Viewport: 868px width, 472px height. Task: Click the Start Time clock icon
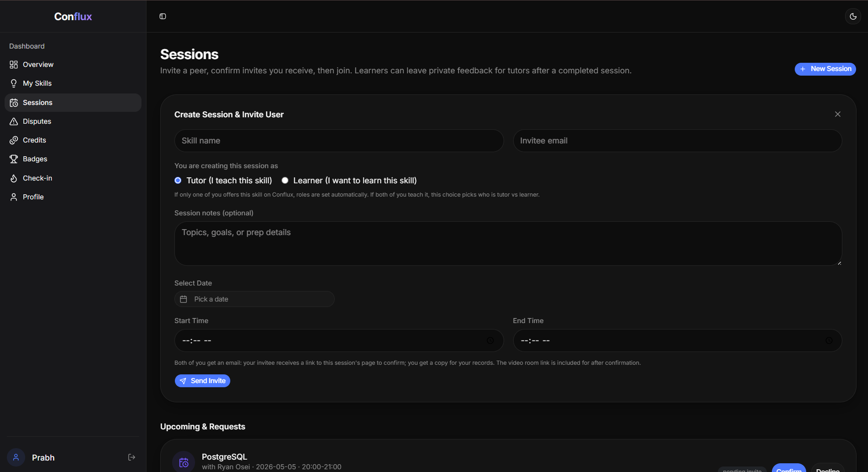(490, 340)
